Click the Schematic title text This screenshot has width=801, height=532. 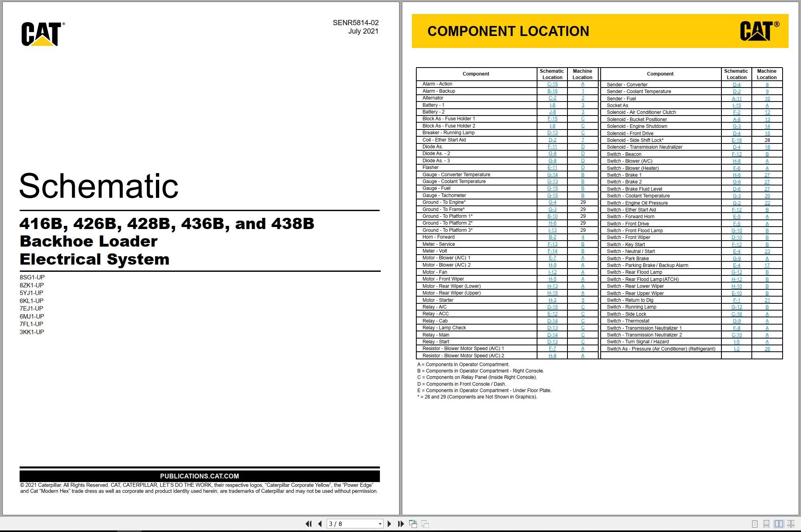(x=99, y=186)
